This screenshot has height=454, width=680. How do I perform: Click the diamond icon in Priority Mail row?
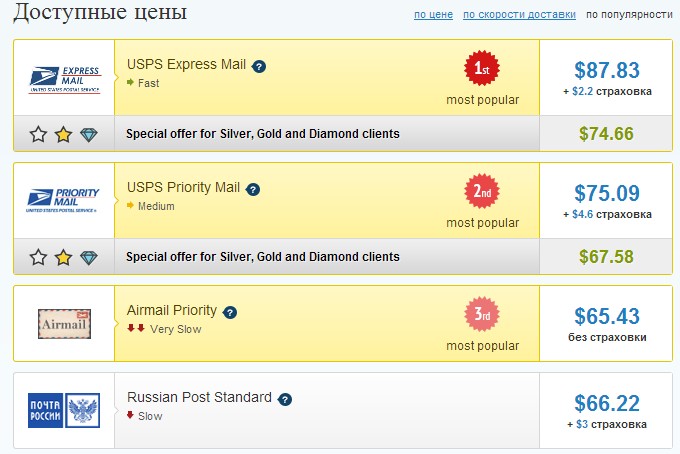(88, 257)
